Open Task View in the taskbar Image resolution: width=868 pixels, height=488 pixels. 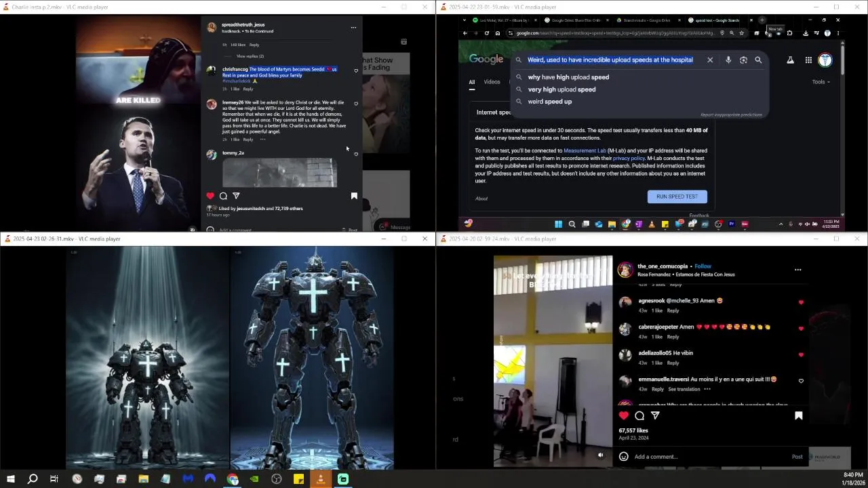coord(54,479)
